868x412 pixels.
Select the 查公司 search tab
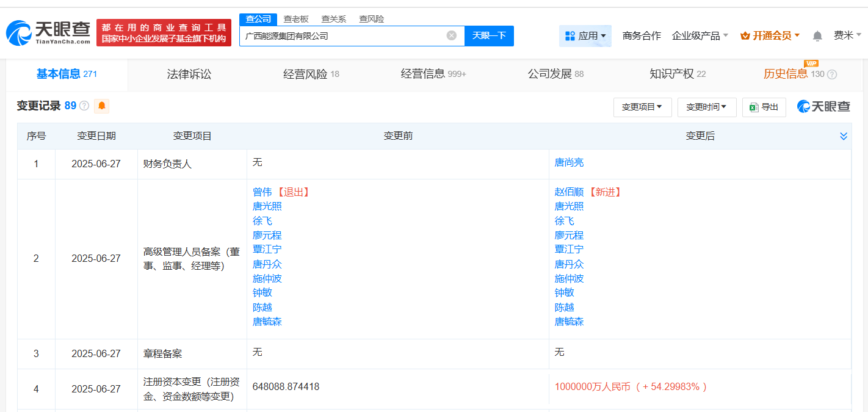(258, 19)
